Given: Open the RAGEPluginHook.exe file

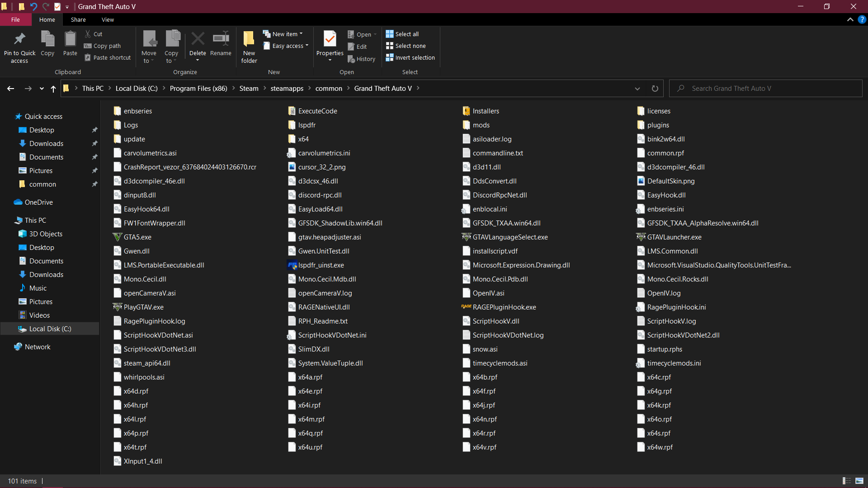Looking at the screenshot, I should (504, 307).
